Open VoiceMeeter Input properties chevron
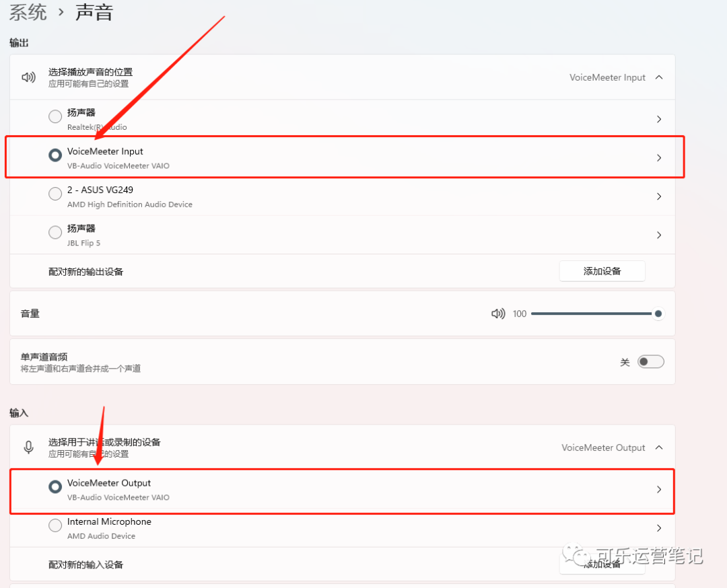Image resolution: width=727 pixels, height=588 pixels. click(x=659, y=158)
